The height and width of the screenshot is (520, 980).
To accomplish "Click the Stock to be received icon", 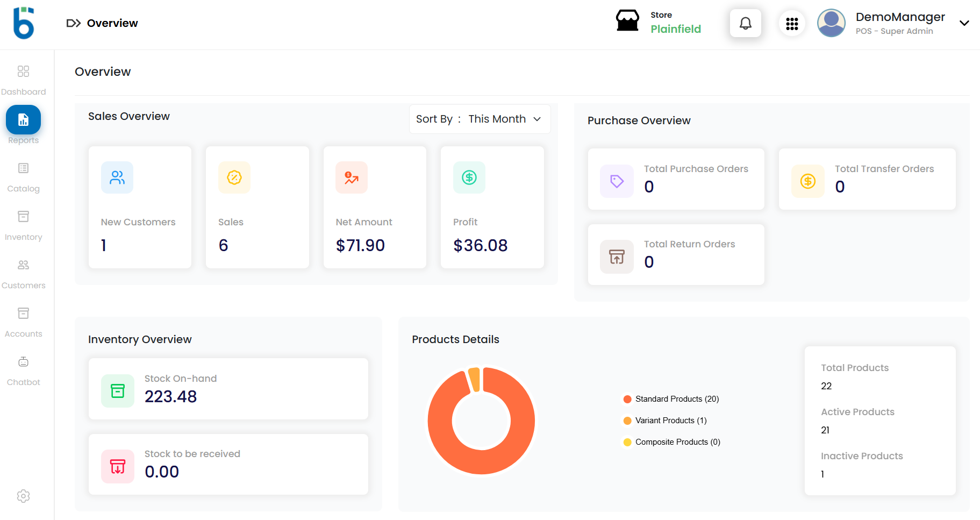I will click(118, 466).
